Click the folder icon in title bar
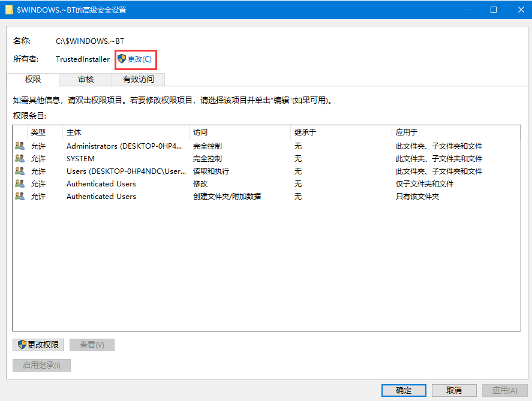The height and width of the screenshot is (401, 532). pyautogui.click(x=9, y=10)
